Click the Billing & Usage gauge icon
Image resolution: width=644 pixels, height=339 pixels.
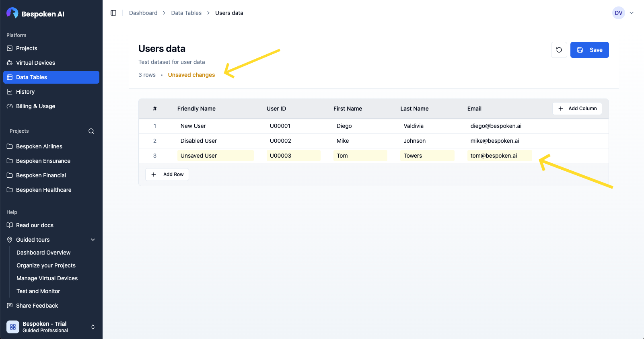[x=10, y=106]
